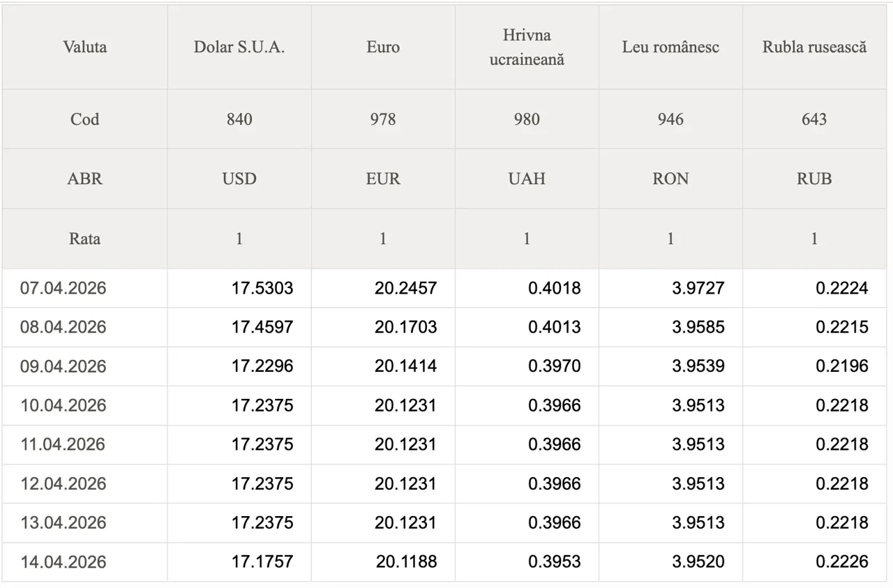Click the 14.04.2026 date cell
Screen dimensions: 893x588
click(63, 561)
